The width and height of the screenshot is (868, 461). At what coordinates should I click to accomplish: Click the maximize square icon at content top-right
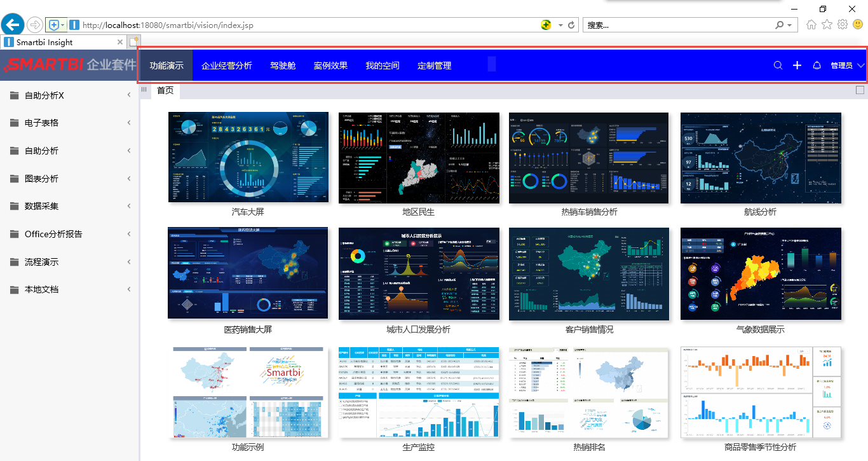pos(860,90)
